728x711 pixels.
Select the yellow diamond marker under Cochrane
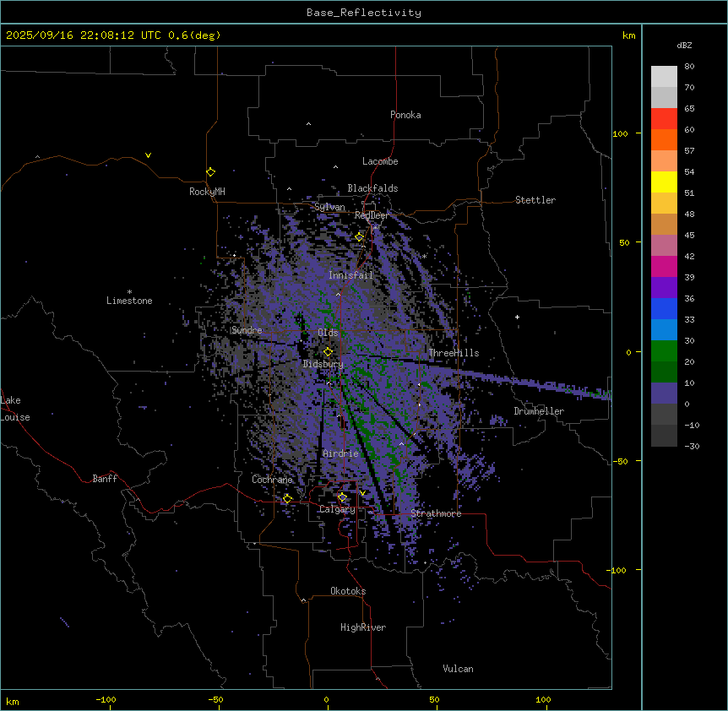point(287,499)
